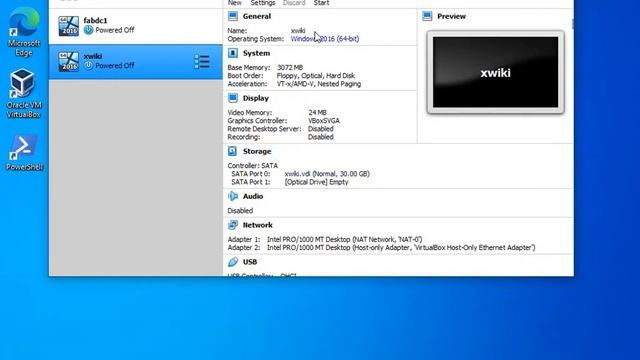Image resolution: width=640 pixels, height=360 pixels.
Task: Click the Name value xwiki in General
Action: (298, 31)
